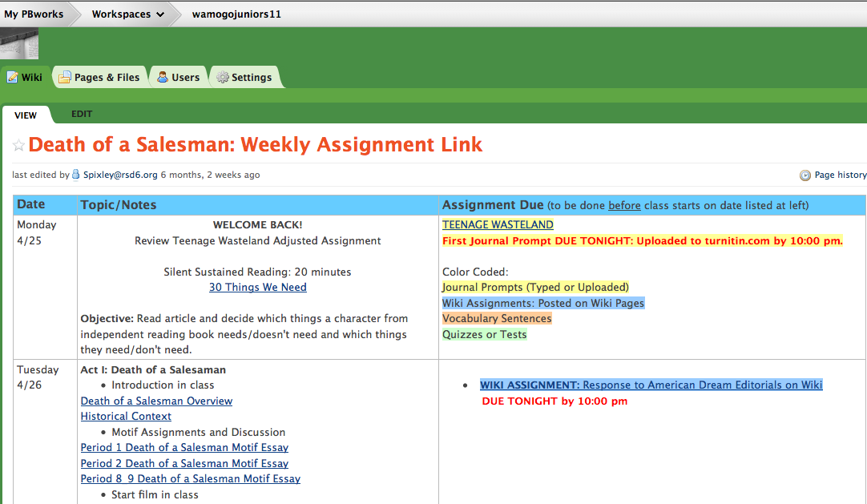Expand the Workspaces dropdown

(127, 14)
